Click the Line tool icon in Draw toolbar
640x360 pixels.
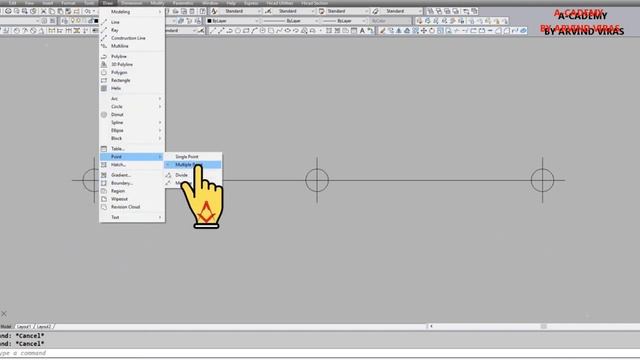click(213, 31)
